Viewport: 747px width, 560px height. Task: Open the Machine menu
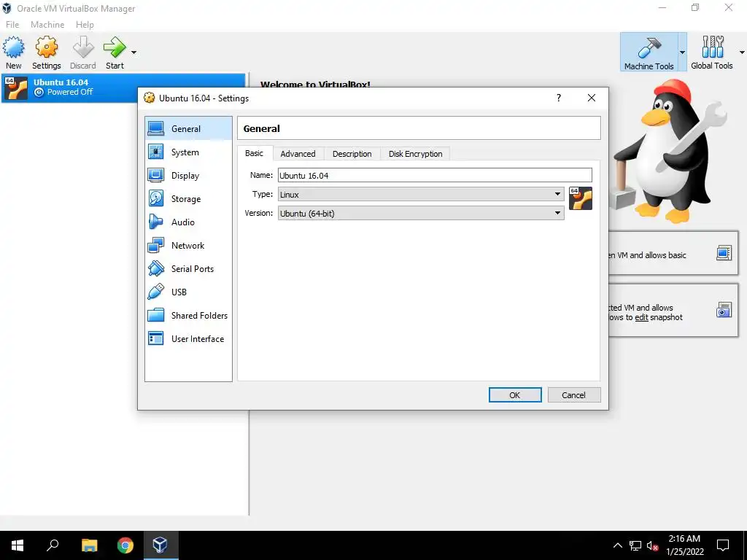(x=47, y=25)
